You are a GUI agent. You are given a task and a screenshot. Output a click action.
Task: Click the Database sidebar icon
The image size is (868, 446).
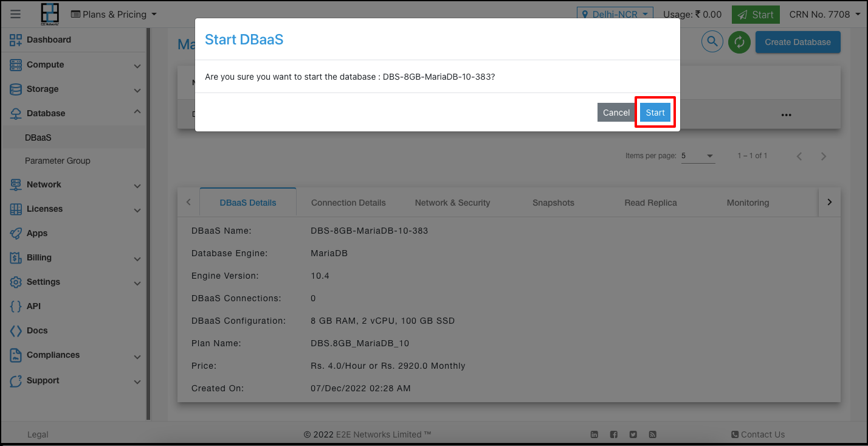pos(16,113)
